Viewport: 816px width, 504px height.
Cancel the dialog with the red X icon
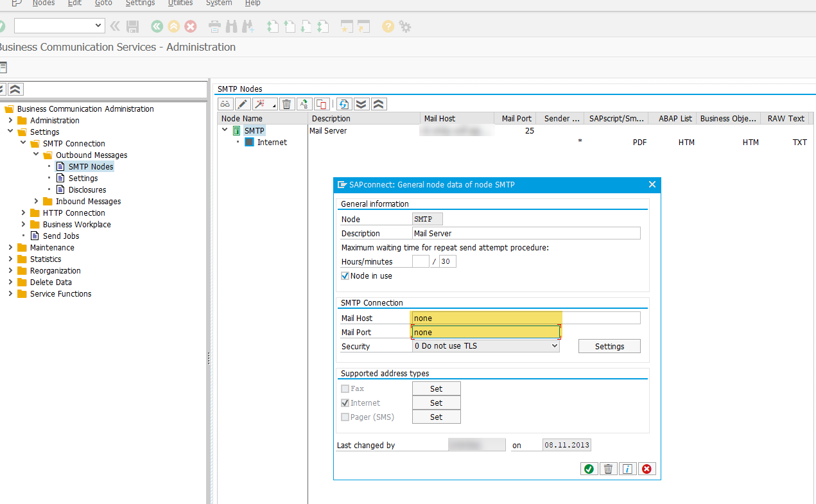click(647, 469)
